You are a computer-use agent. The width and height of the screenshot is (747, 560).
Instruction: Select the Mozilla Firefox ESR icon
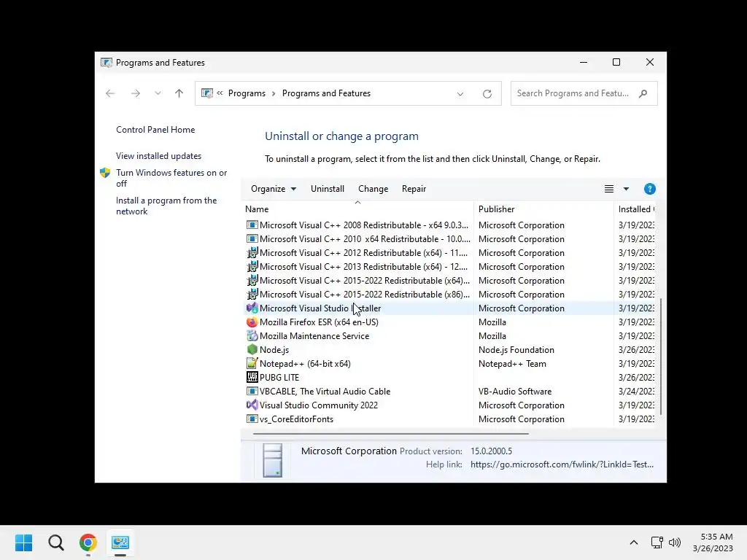(x=252, y=322)
